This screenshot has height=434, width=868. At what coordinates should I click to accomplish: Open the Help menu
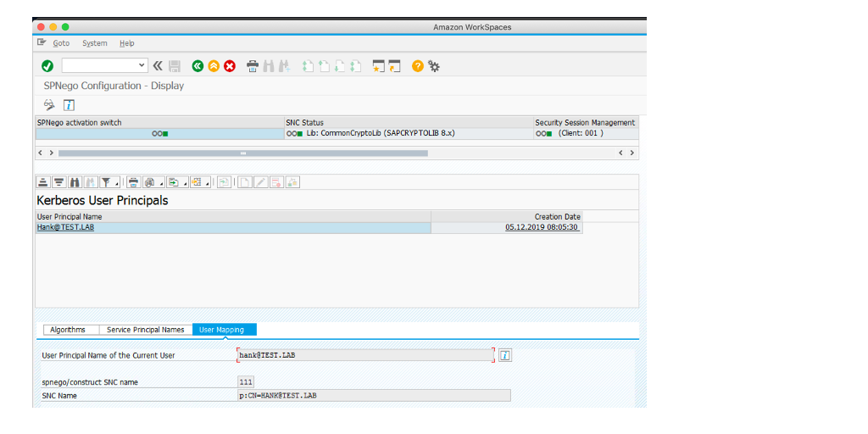pos(127,43)
